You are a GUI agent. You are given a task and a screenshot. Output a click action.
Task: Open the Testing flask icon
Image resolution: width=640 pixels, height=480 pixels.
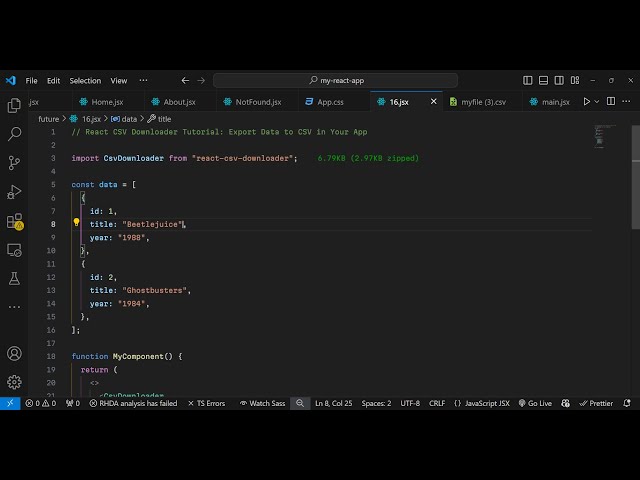pyautogui.click(x=14, y=278)
